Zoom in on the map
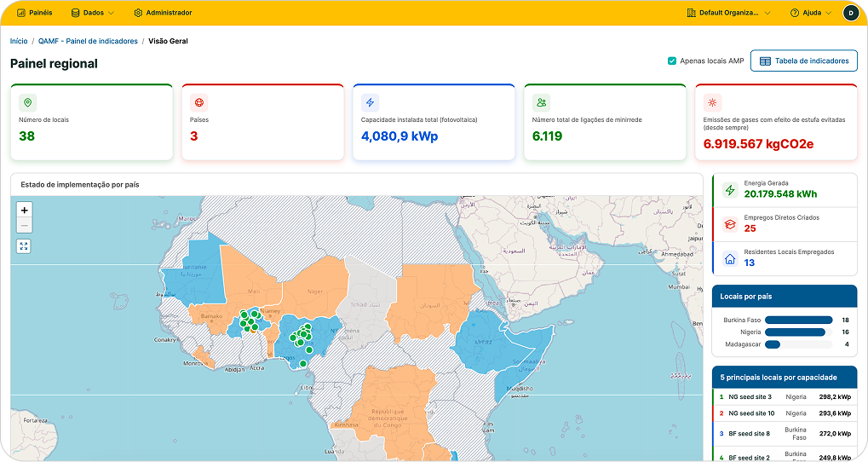 pyautogui.click(x=25, y=211)
